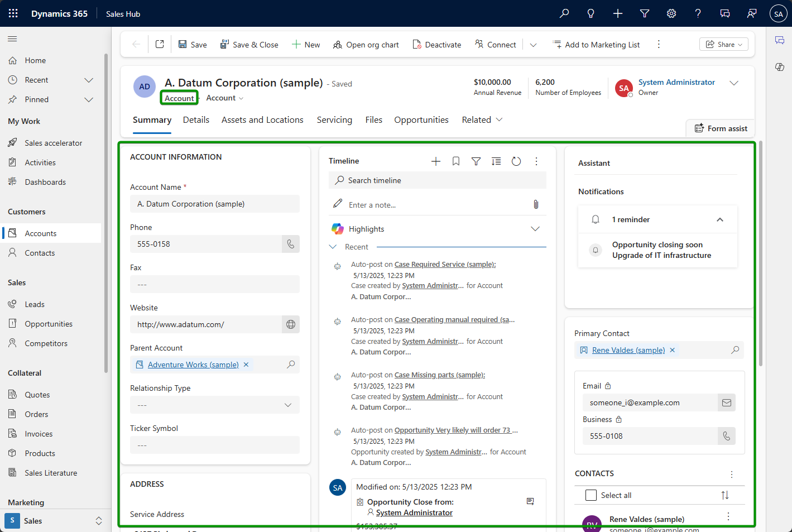This screenshot has width=792, height=532.
Task: Click the plus icon to add timeline record
Action: click(x=436, y=161)
